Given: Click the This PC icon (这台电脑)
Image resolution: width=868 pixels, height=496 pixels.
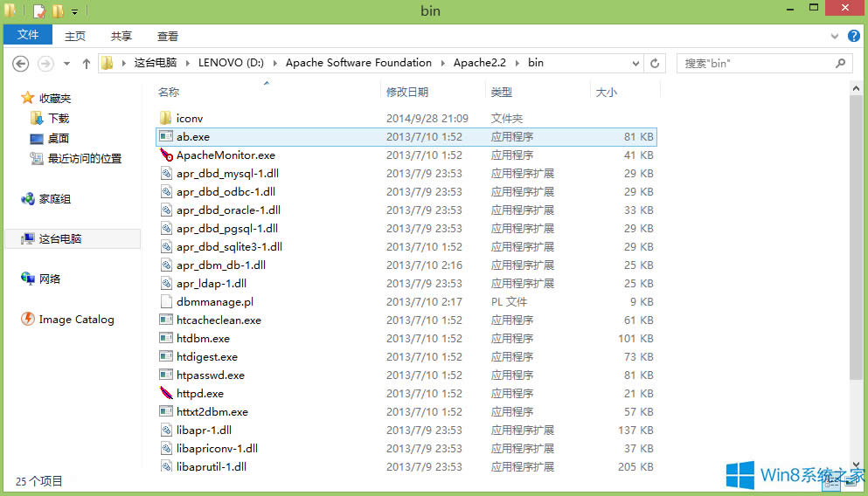Looking at the screenshot, I should (x=28, y=238).
